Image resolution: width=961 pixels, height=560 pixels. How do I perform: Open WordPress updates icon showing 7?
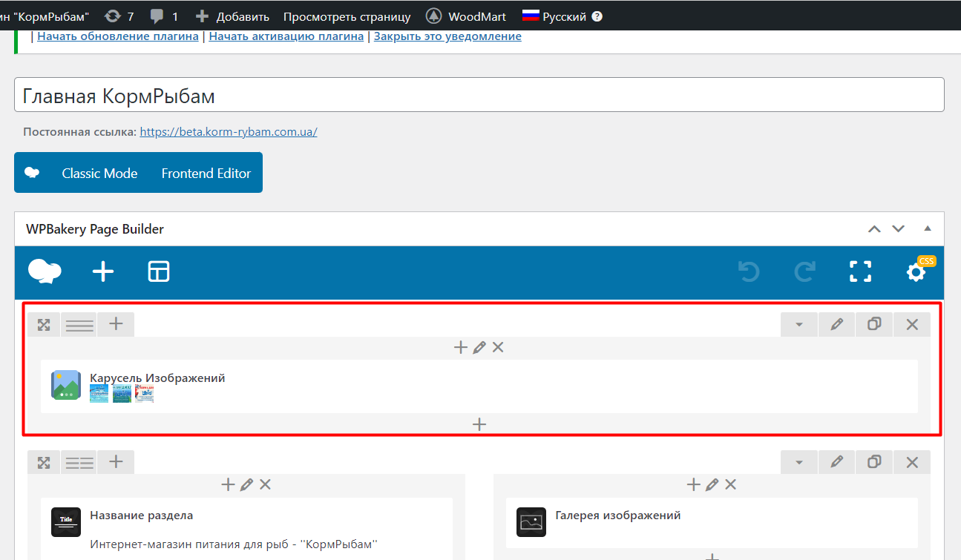(119, 16)
